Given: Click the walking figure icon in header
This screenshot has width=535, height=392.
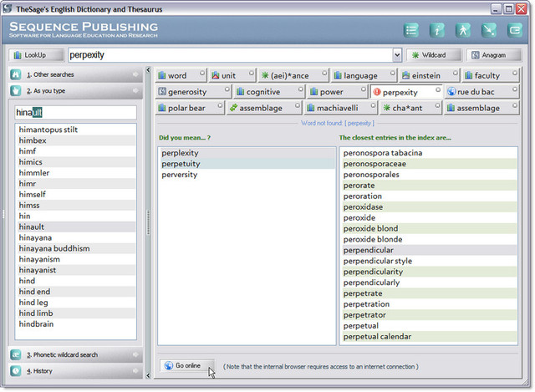Looking at the screenshot, I should [463, 30].
